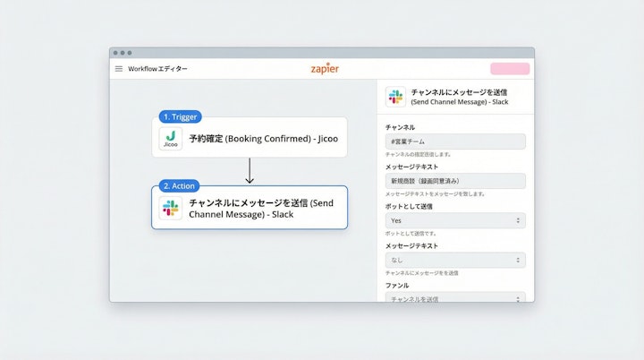The image size is (644, 360).
Task: Click the Slack icon in Action step
Action: [171, 208]
